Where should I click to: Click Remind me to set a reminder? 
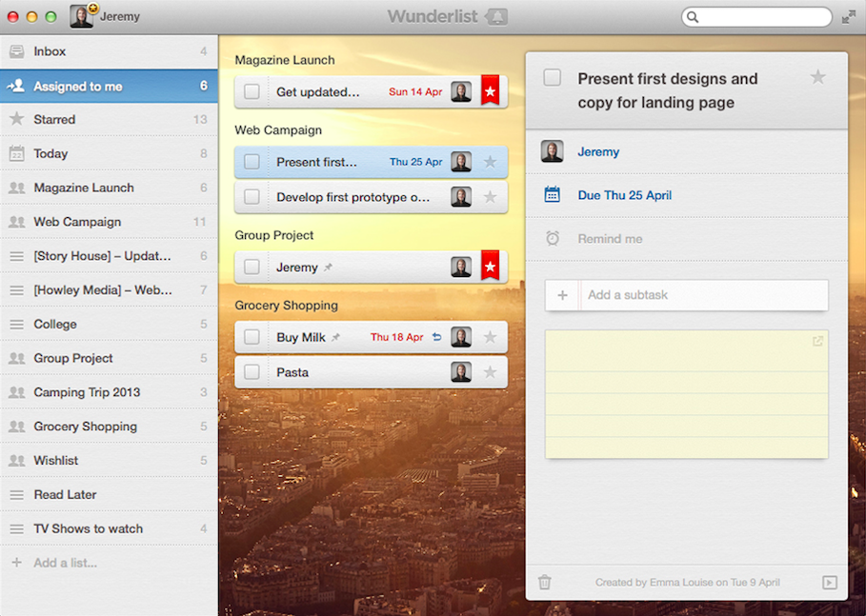[x=610, y=239]
